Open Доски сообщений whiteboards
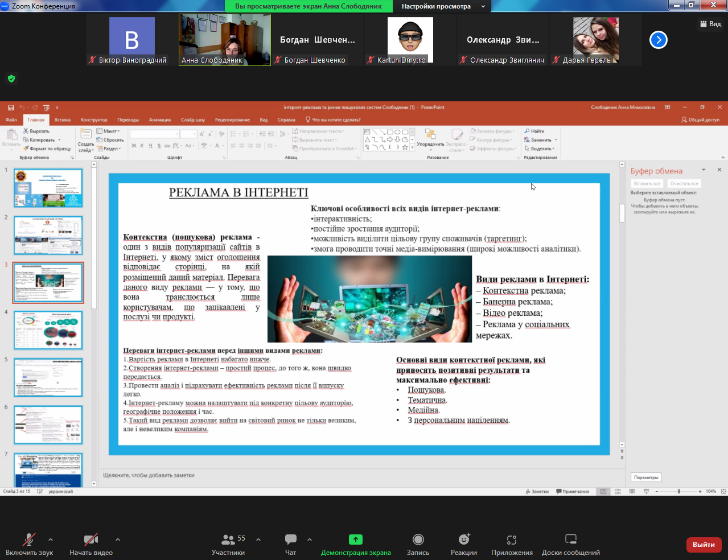Viewport: 728px width, 560px height. (571, 544)
